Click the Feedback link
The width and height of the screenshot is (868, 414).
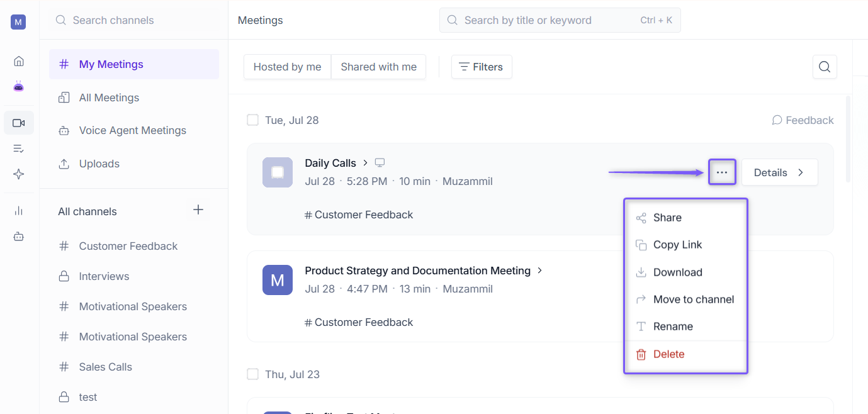(803, 120)
